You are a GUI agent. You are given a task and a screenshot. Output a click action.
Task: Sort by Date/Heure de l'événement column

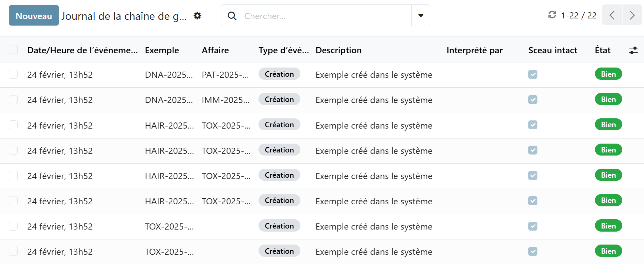[x=82, y=50]
